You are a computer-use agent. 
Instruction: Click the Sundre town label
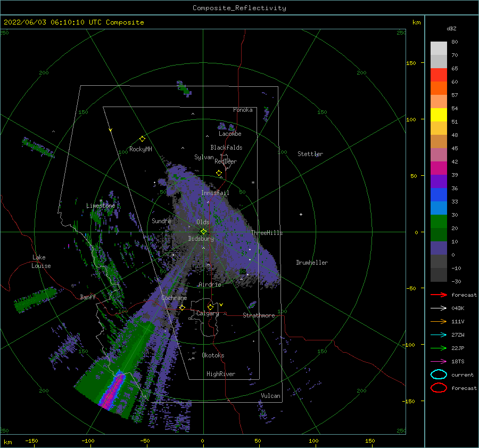point(161,221)
